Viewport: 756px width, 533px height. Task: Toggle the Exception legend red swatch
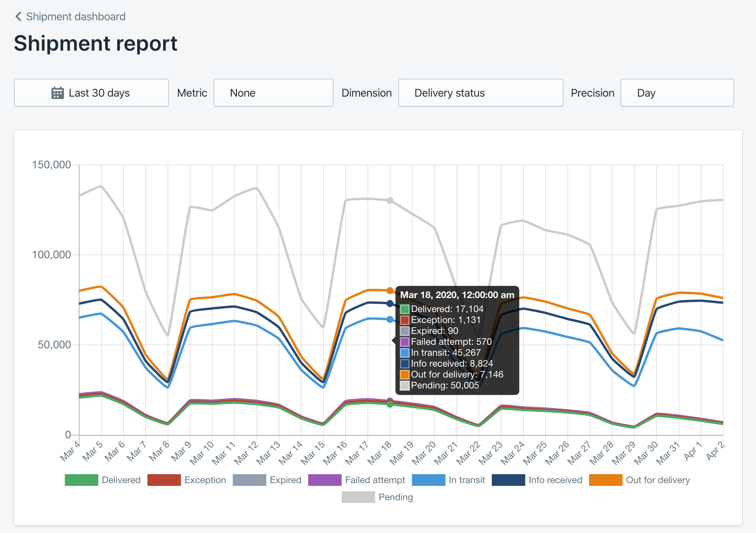164,480
